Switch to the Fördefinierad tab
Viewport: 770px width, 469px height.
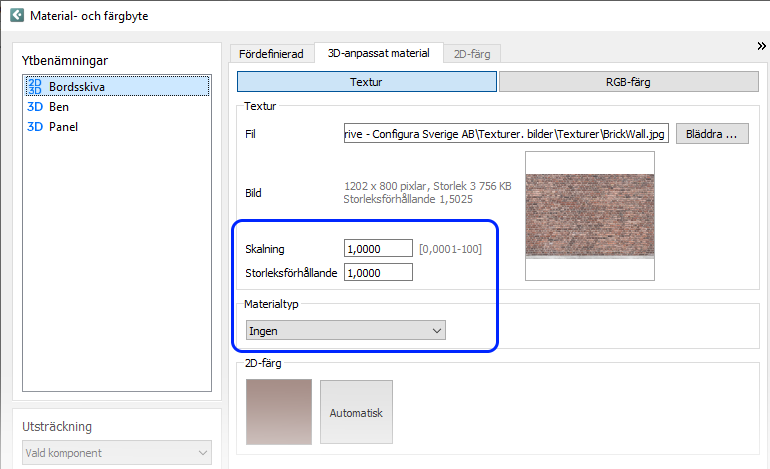[x=270, y=54]
